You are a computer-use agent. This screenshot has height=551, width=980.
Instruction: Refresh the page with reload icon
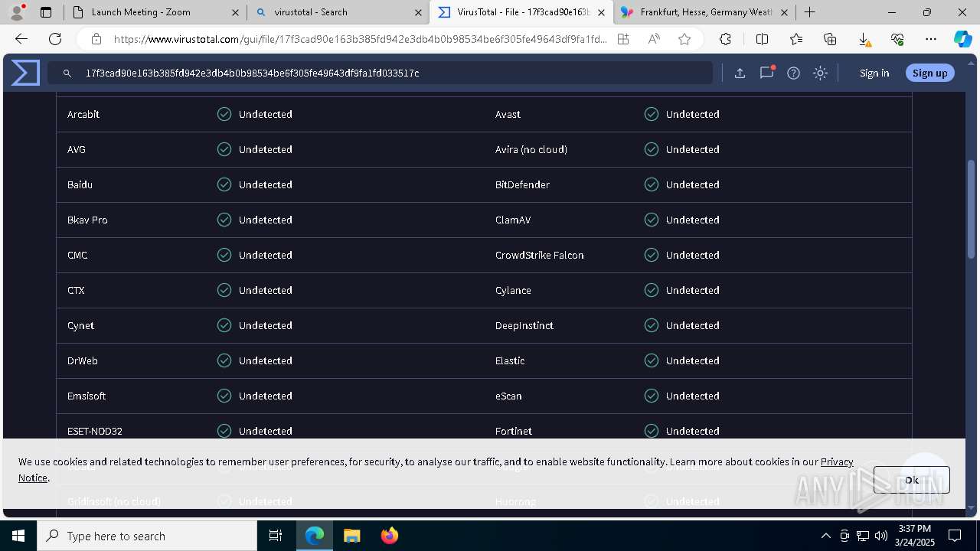[x=55, y=39]
